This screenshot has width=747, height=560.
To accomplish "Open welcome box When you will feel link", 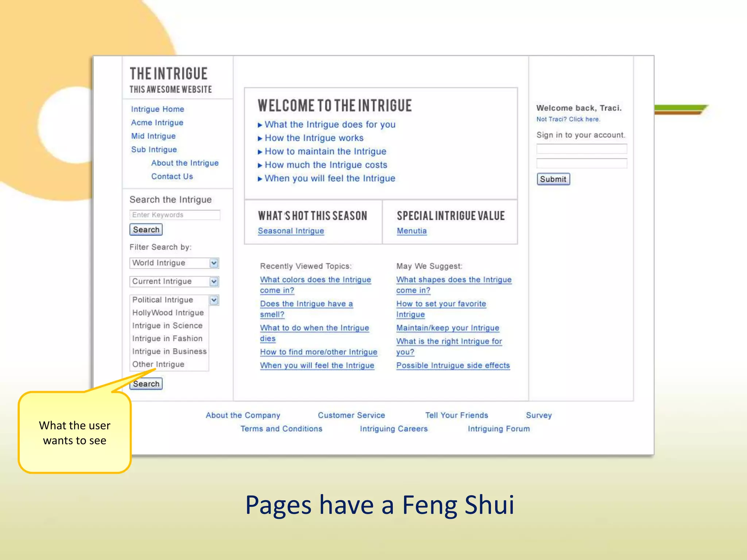I will 330,178.
